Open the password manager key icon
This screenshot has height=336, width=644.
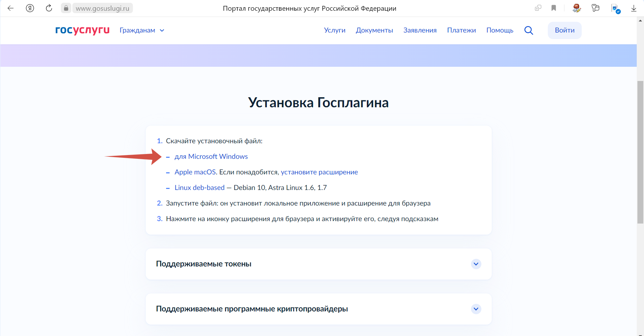595,8
